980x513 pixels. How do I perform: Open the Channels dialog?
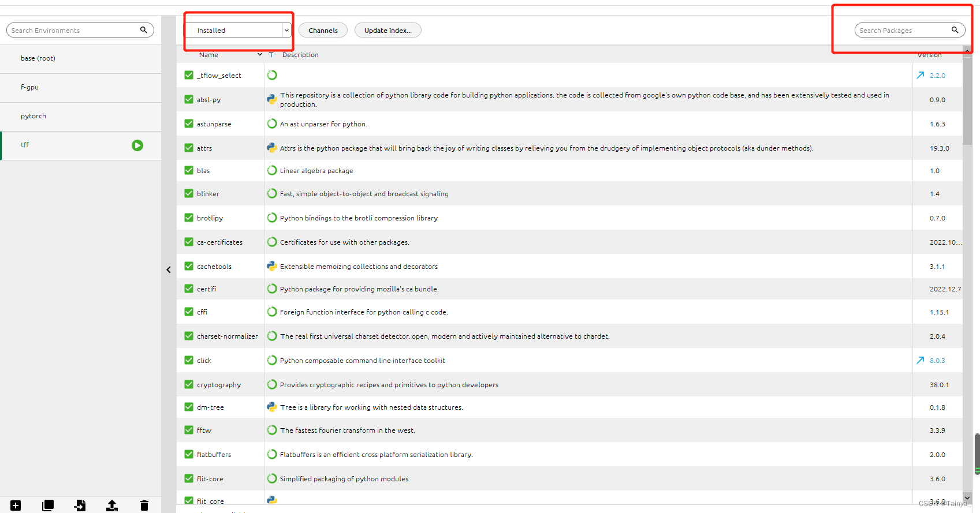coord(323,30)
